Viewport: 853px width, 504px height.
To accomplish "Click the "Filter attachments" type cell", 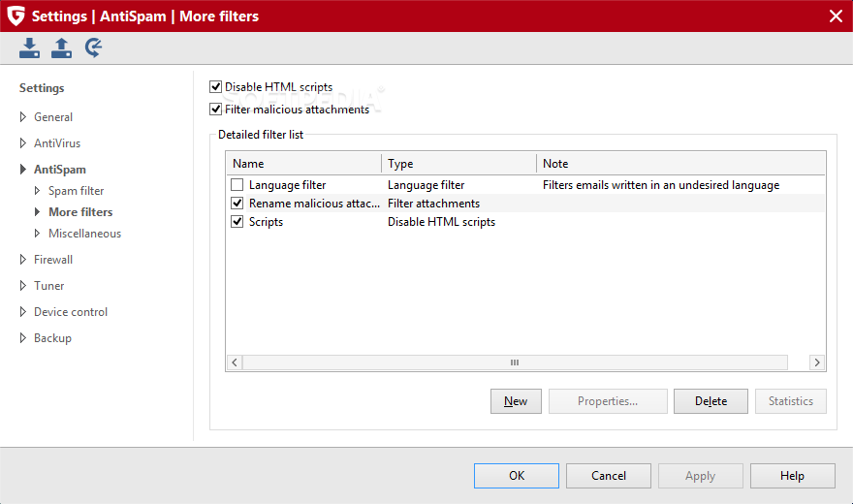I will pos(433,204).
